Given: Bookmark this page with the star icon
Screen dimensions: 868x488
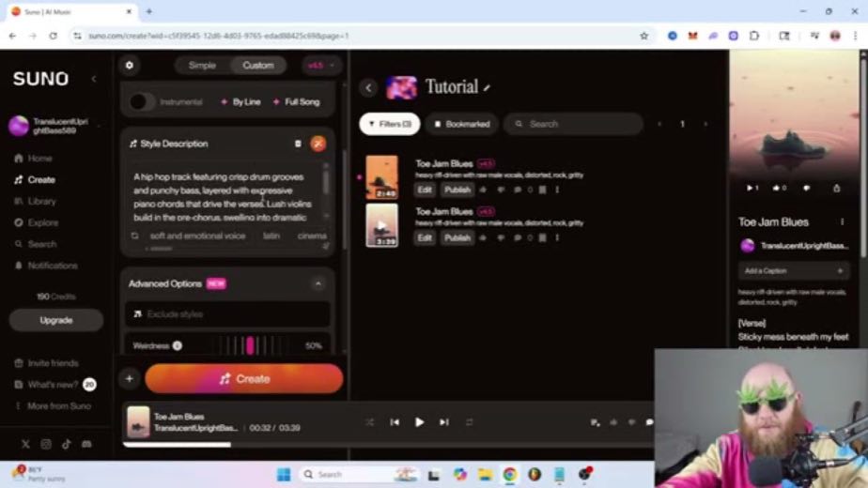Looking at the screenshot, I should click(x=643, y=36).
